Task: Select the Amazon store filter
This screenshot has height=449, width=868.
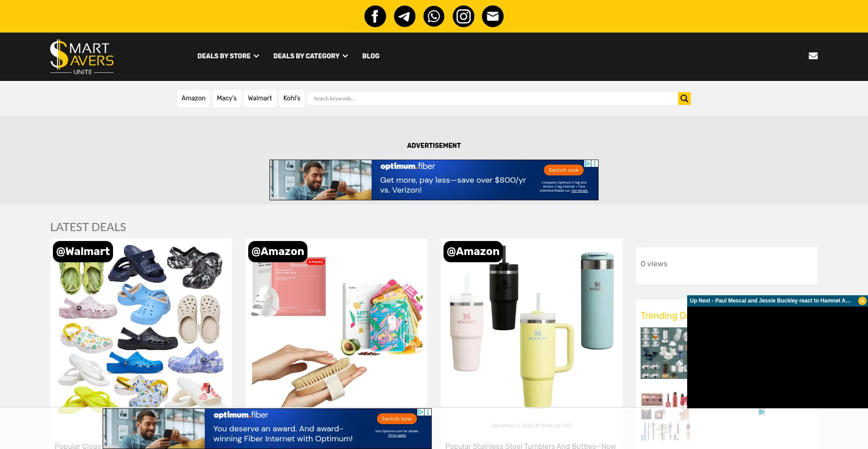Action: click(193, 98)
